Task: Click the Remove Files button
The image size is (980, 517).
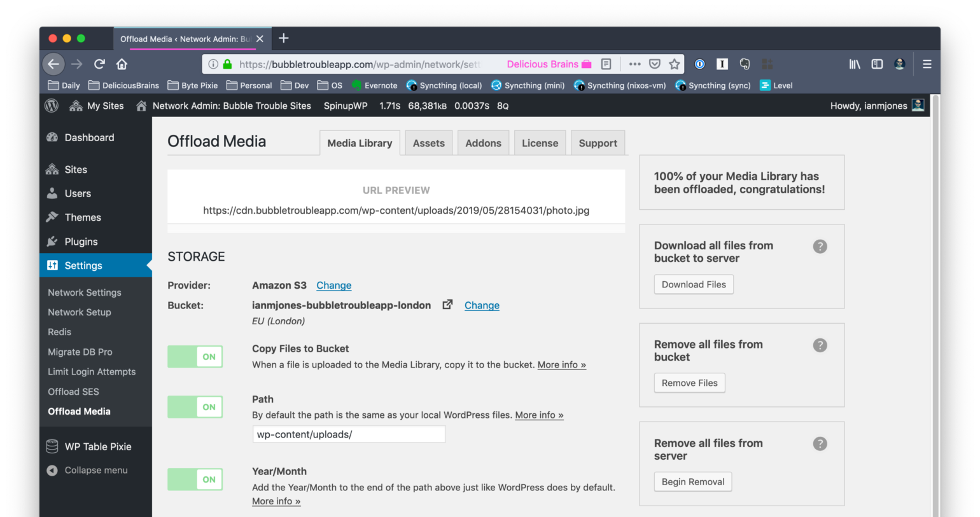Action: (x=689, y=383)
